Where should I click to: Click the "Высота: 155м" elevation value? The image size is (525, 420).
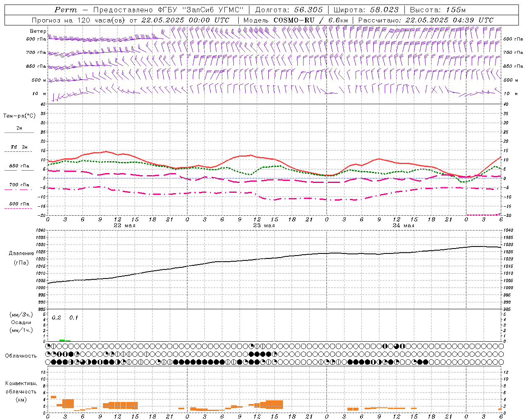click(x=438, y=10)
